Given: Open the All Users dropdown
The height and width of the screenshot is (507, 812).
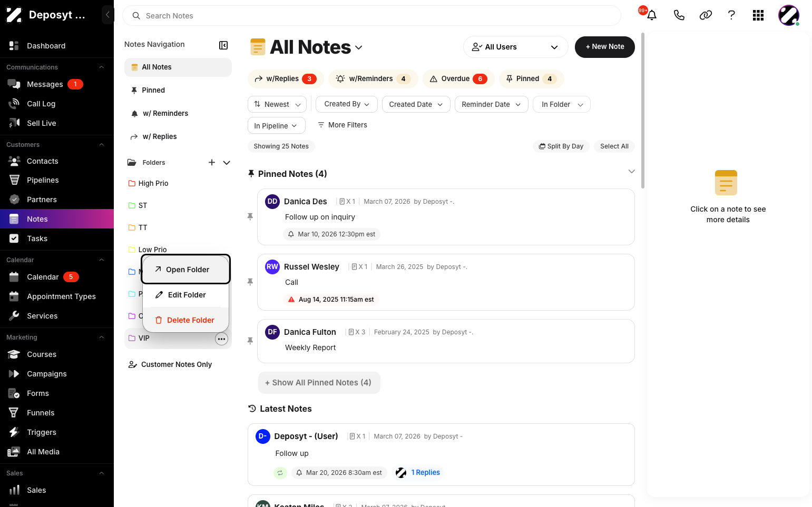Looking at the screenshot, I should tap(515, 47).
